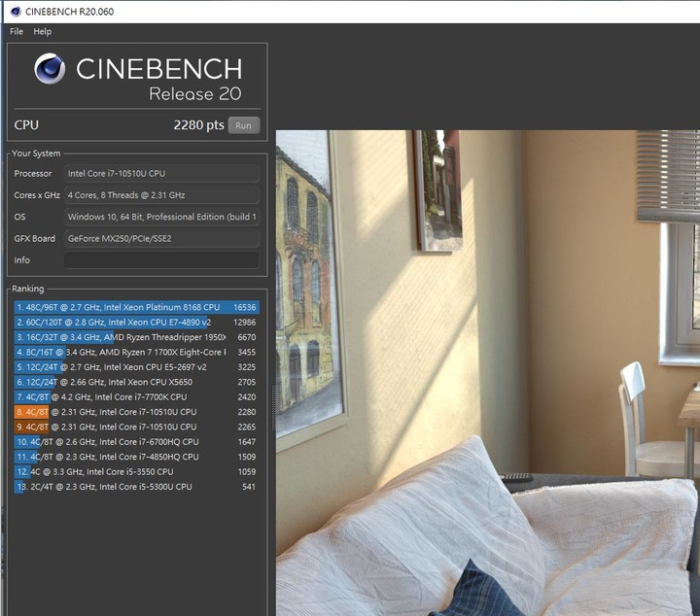
Task: Open the File menu
Action: (x=17, y=32)
